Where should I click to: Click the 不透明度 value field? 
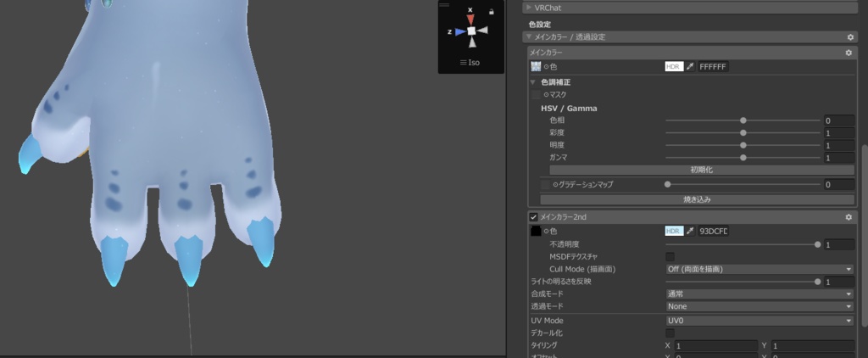pos(838,244)
